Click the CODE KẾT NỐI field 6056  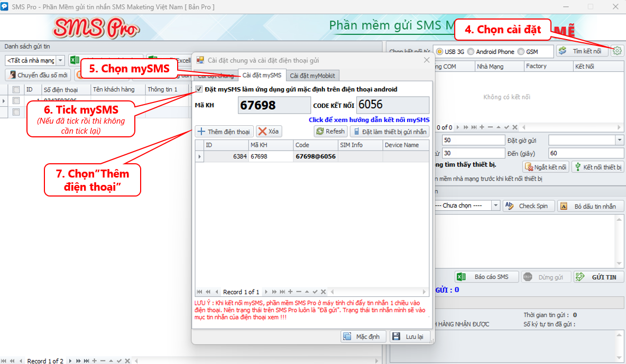392,105
